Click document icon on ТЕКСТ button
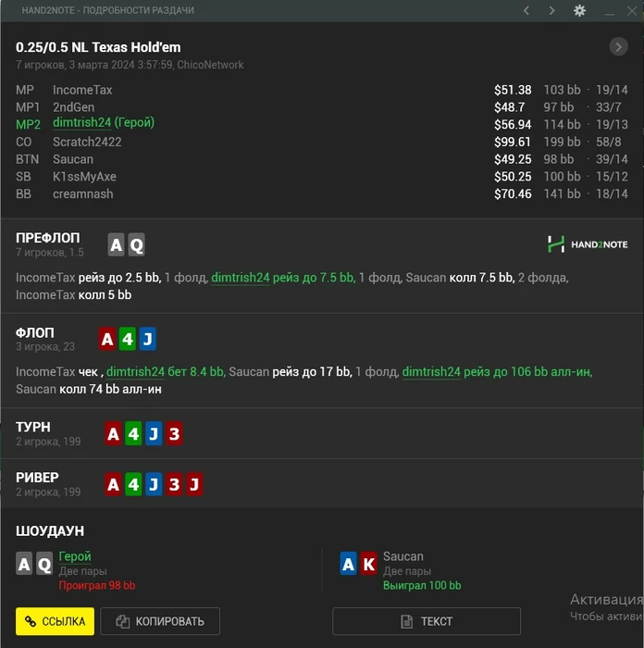This screenshot has height=648, width=644. pos(407,621)
